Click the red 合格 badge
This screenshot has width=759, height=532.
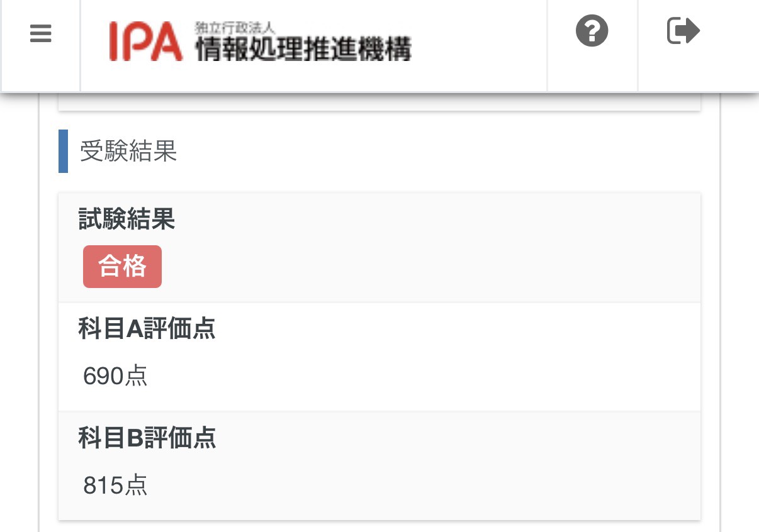[x=122, y=267]
